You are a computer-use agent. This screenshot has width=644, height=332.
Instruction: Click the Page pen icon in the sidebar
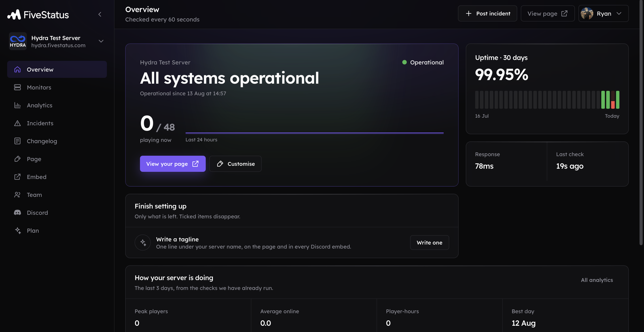coord(17,159)
